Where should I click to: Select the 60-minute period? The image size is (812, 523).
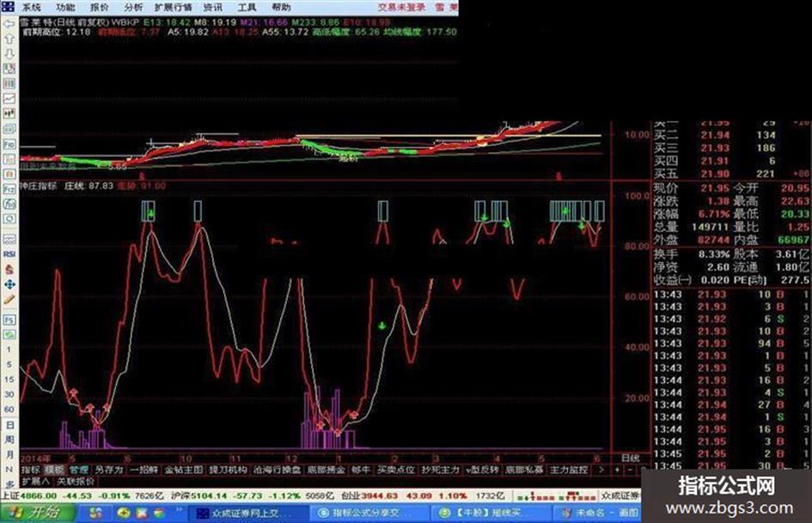pos(9,409)
